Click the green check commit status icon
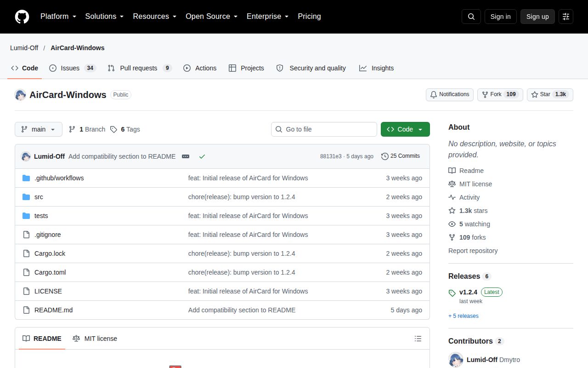This screenshot has width=588, height=368. (202, 156)
